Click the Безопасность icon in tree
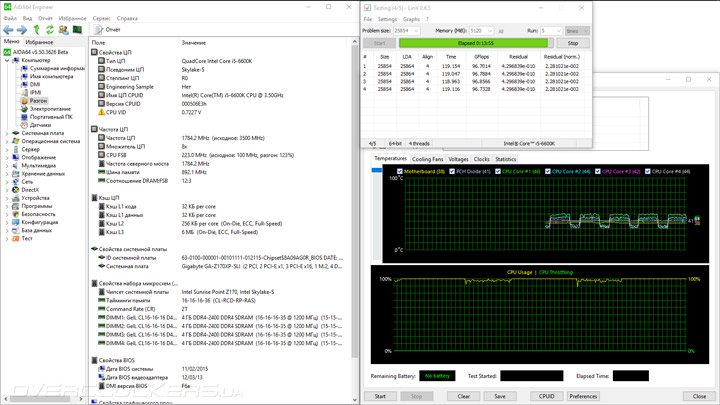Viewport: 720px width, 405px height. (16, 214)
